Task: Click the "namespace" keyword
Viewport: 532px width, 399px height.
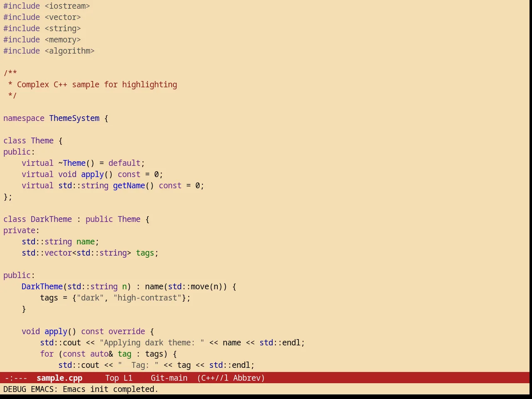Action: 24,118
